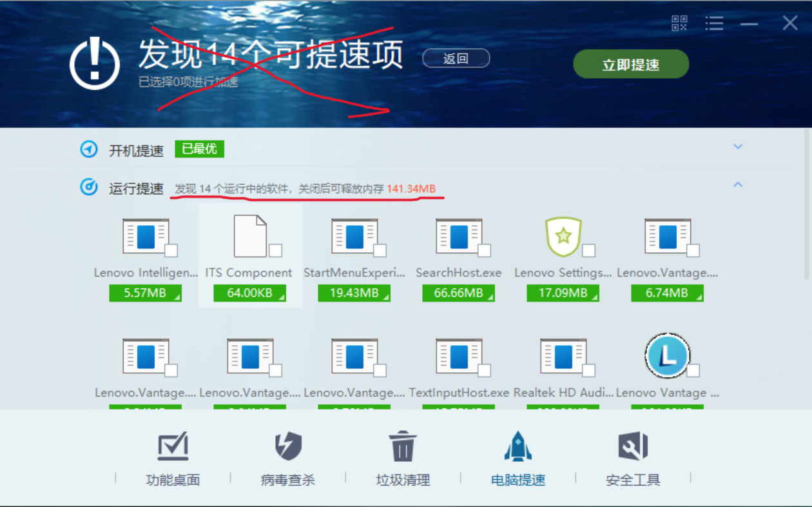
Task: Click the vertical scrollbar on the right
Action: [807, 203]
